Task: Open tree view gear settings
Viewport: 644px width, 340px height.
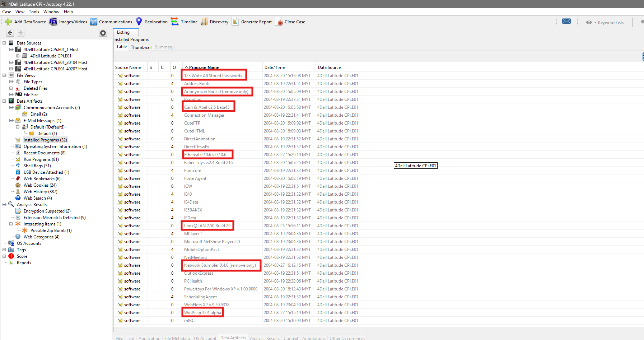Action: pos(103,33)
